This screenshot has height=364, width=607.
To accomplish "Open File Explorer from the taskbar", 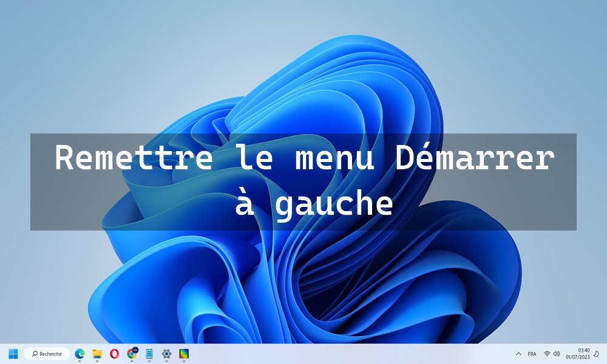I will (x=97, y=353).
